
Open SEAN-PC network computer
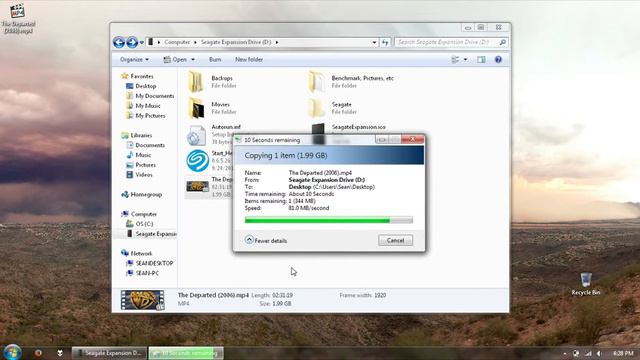(x=147, y=273)
